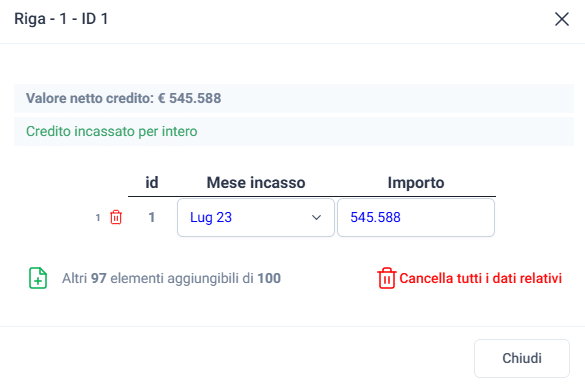585x384 pixels.
Task: Select the small row number left of the trash icon
Action: (98, 218)
